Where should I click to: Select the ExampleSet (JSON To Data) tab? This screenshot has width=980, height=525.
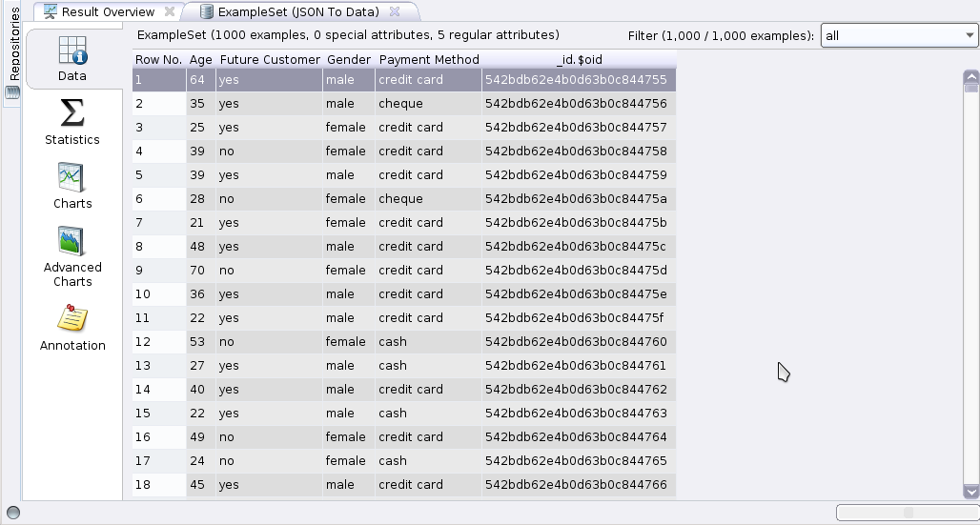pyautogui.click(x=297, y=12)
